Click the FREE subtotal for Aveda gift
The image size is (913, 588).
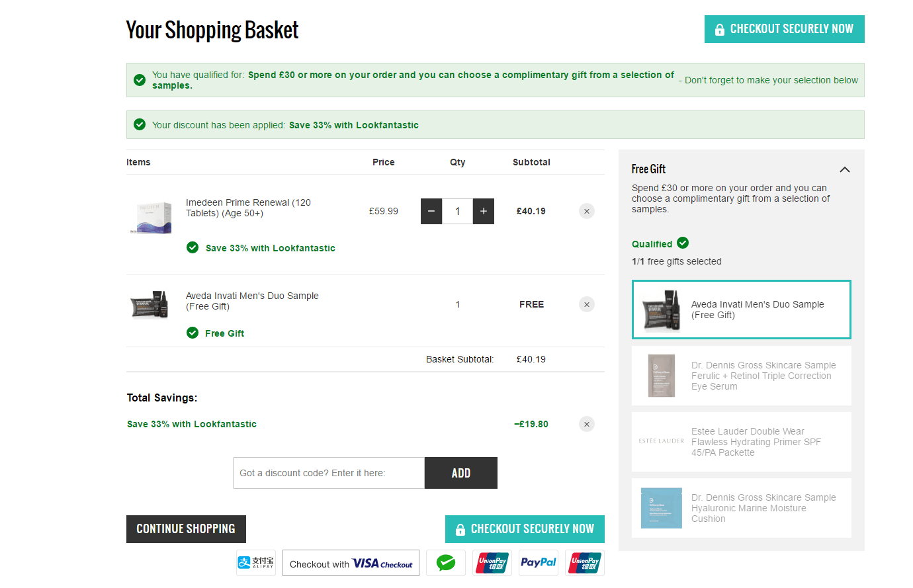(532, 305)
